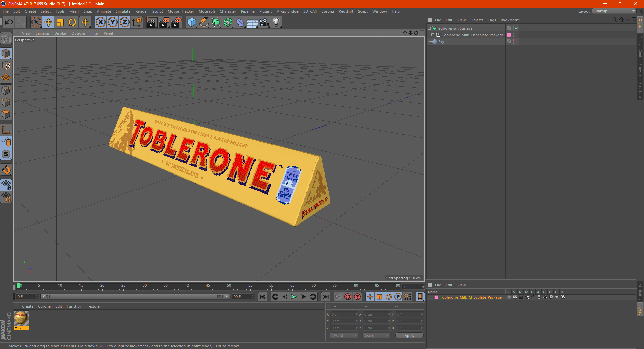The width and height of the screenshot is (644, 349).
Task: Add a Camera object
Action: [264, 22]
